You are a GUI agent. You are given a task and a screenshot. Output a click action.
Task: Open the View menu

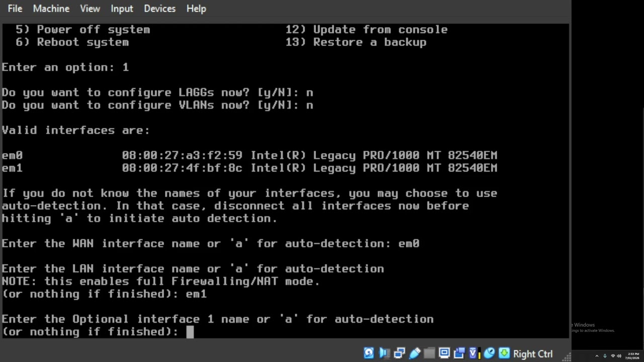coord(90,9)
